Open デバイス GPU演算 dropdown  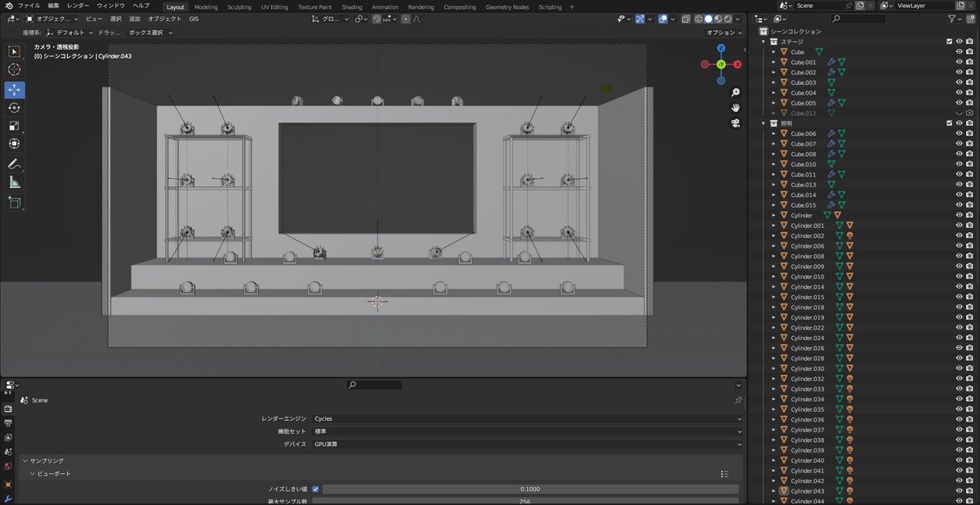[528, 444]
